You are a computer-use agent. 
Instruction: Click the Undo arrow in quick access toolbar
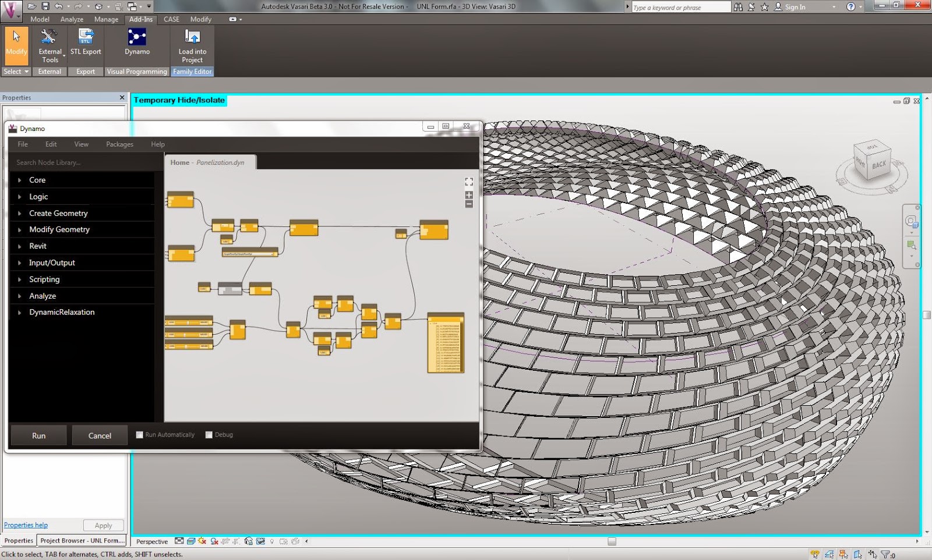[x=58, y=6]
